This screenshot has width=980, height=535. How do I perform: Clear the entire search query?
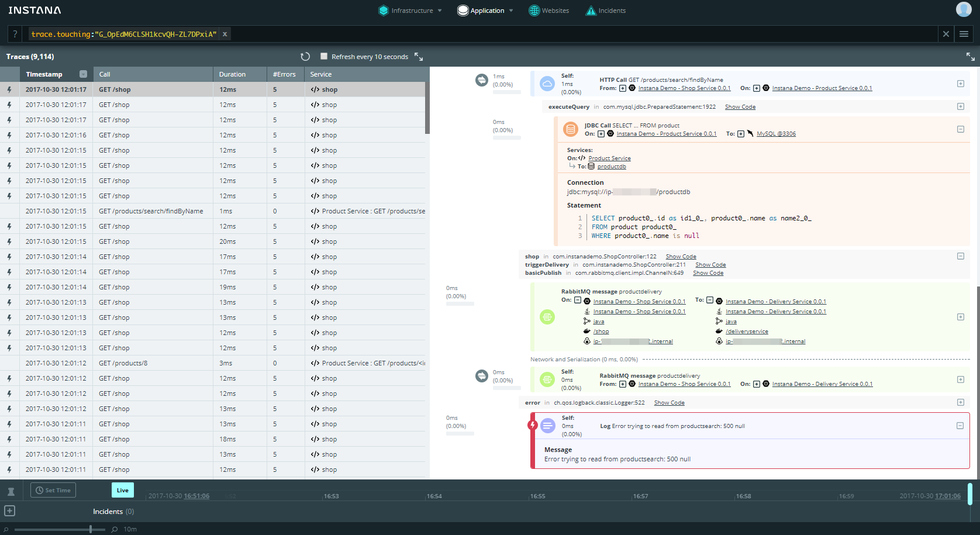click(x=946, y=34)
